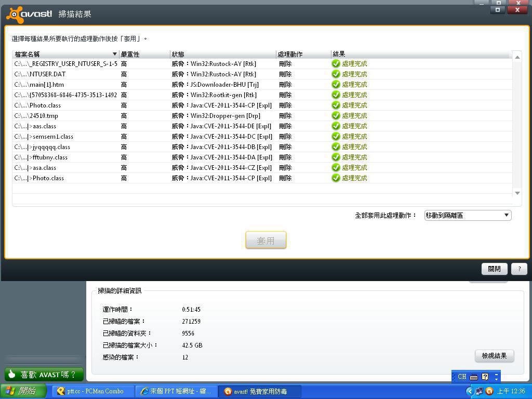Click the 0:51:45 run time value

[191, 310]
